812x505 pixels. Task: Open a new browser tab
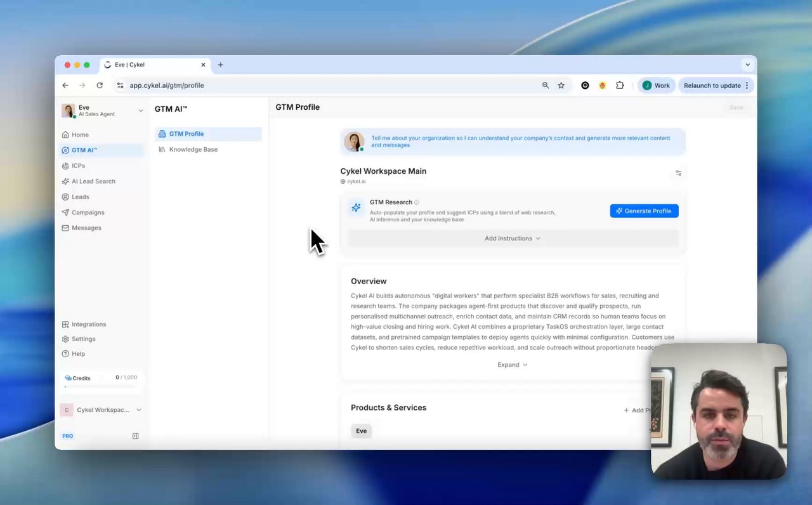221,65
